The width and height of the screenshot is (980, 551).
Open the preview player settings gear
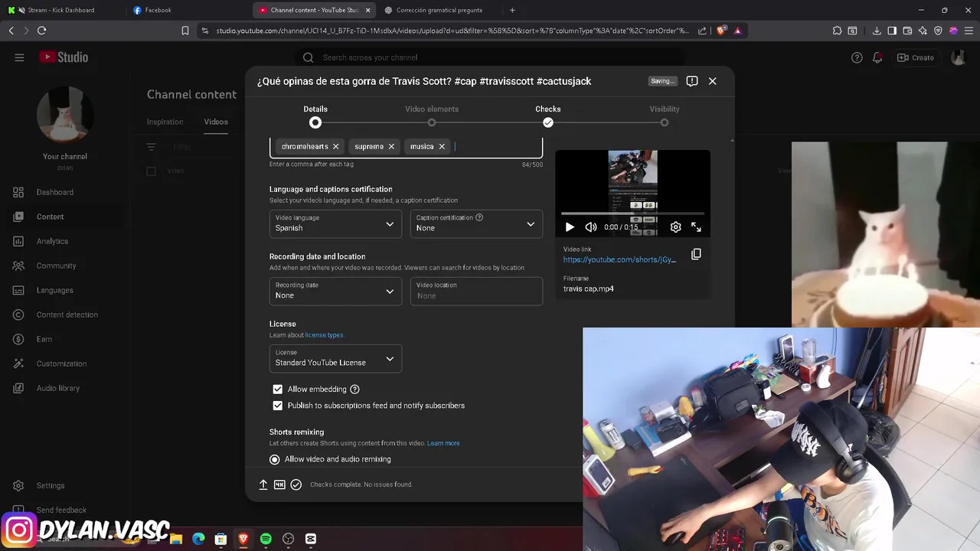click(675, 227)
